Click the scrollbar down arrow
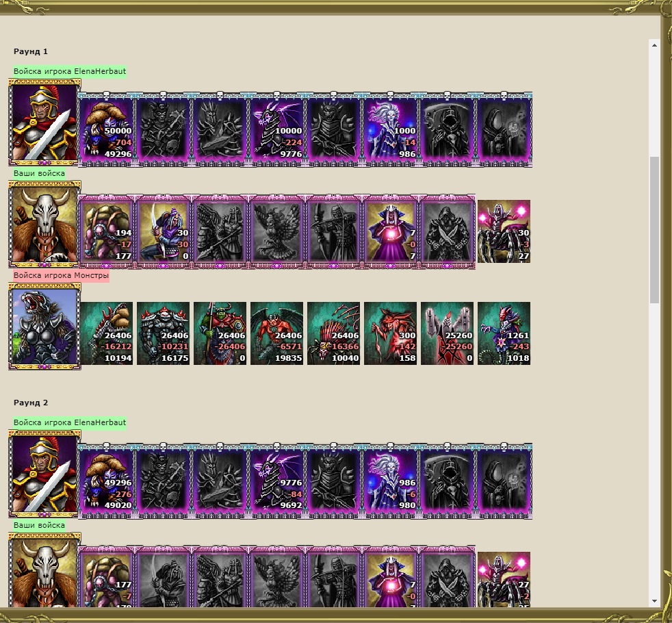 [x=654, y=600]
